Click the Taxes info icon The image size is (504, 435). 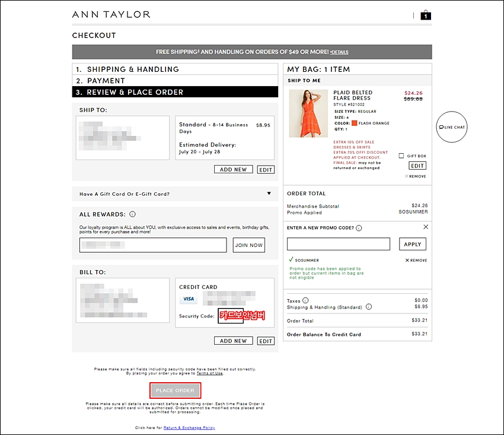point(305,300)
